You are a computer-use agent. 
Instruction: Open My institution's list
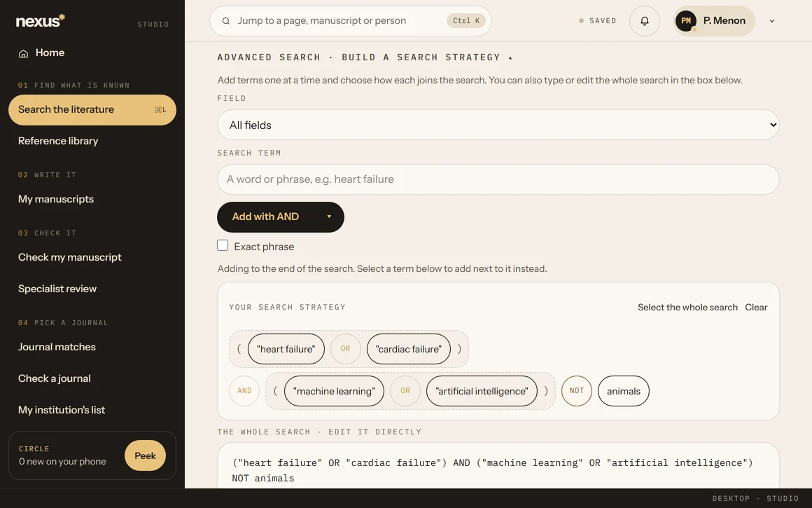pyautogui.click(x=92, y=410)
